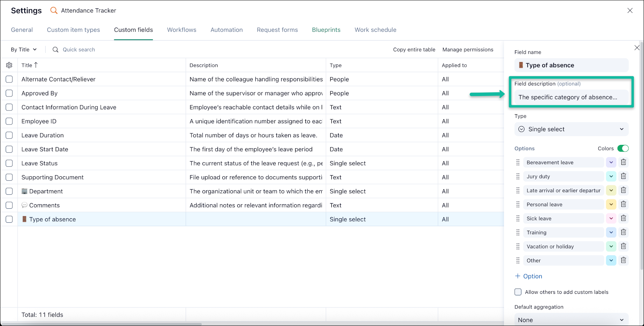This screenshot has width=644, height=326.
Task: Open the Blueprints tab
Action: point(326,30)
